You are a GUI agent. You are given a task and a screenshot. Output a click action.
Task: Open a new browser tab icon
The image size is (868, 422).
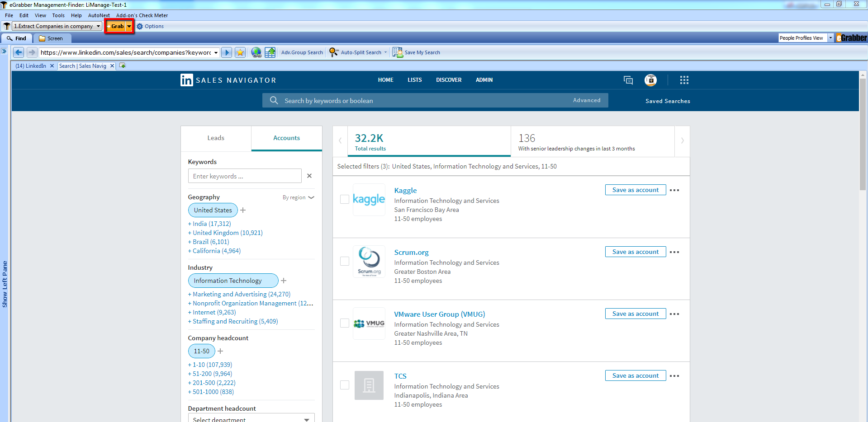click(x=122, y=66)
